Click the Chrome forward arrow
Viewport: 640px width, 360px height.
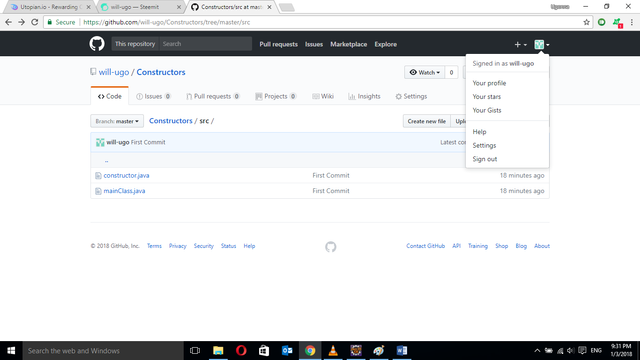coord(22,22)
